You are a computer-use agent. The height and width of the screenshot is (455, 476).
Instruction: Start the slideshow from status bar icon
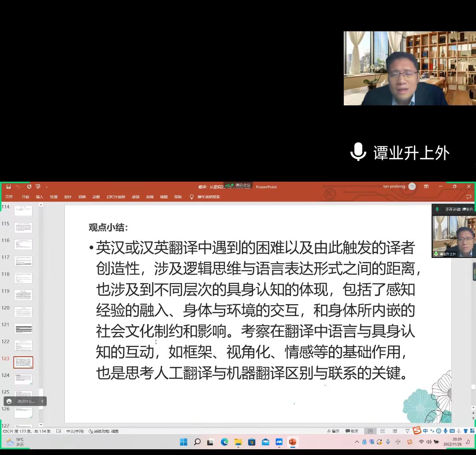(x=407, y=431)
